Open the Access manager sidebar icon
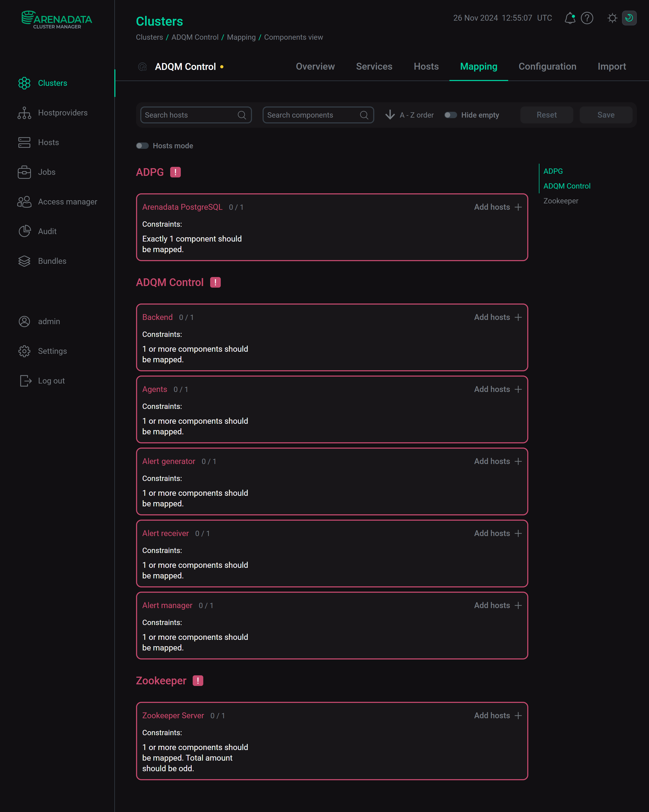The image size is (649, 812). [24, 202]
